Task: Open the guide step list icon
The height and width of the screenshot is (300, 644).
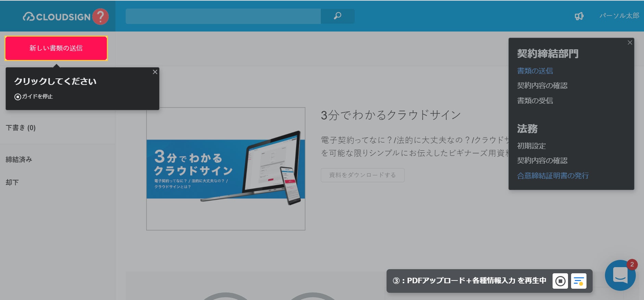Action: point(579,281)
